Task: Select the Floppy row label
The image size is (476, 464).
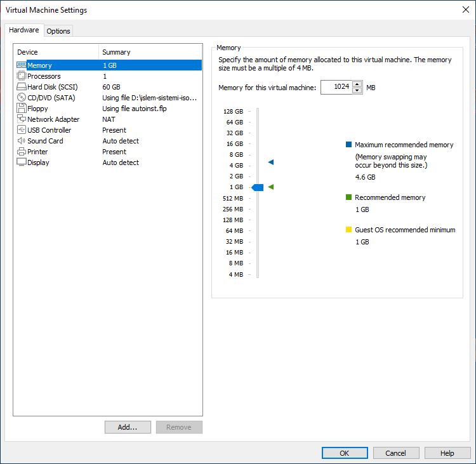Action: coord(37,109)
